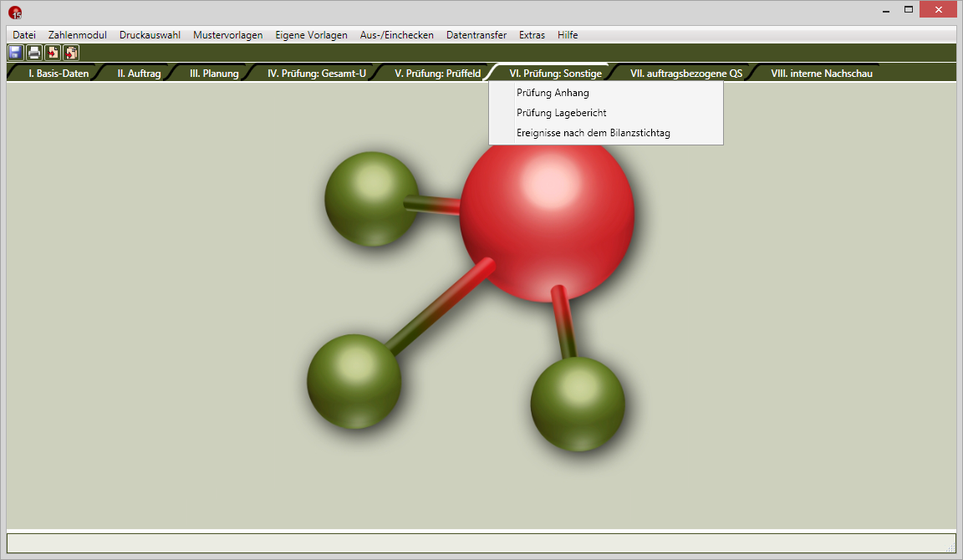Click the multiple-documents red arrow icon
Screen dimensions: 963x560
[71, 53]
